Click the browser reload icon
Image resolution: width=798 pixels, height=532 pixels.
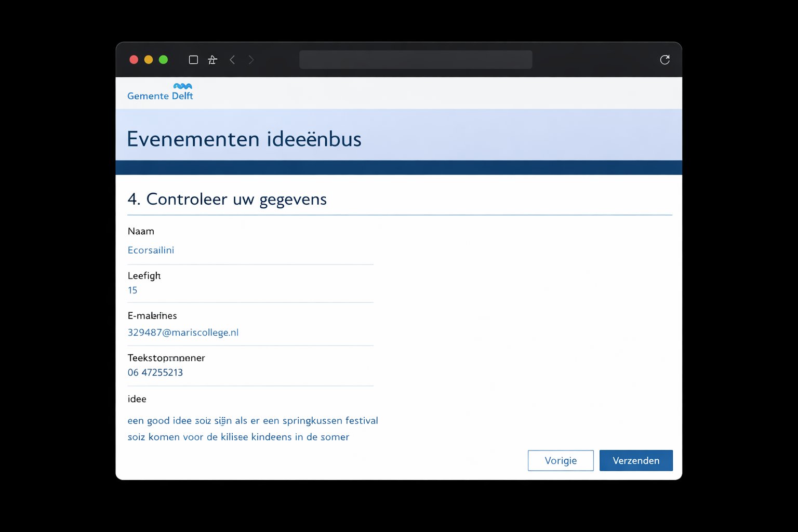tap(664, 60)
